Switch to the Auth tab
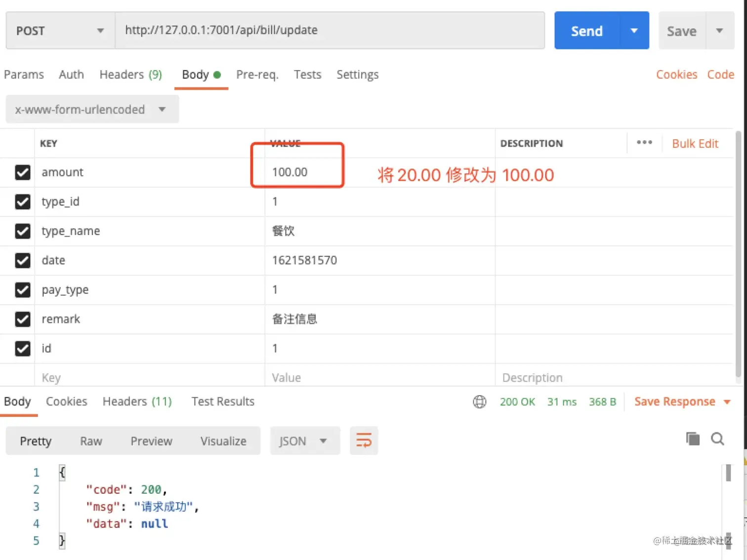 71,75
